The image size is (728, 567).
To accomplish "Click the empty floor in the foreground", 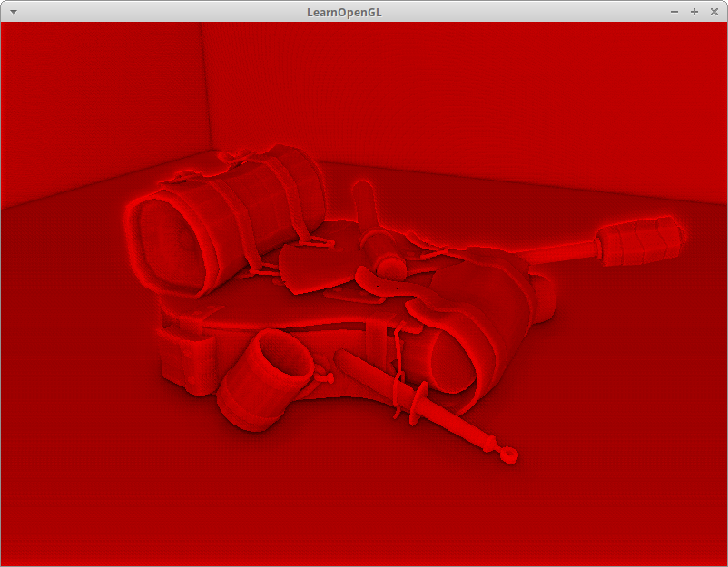I will (x=363, y=517).
